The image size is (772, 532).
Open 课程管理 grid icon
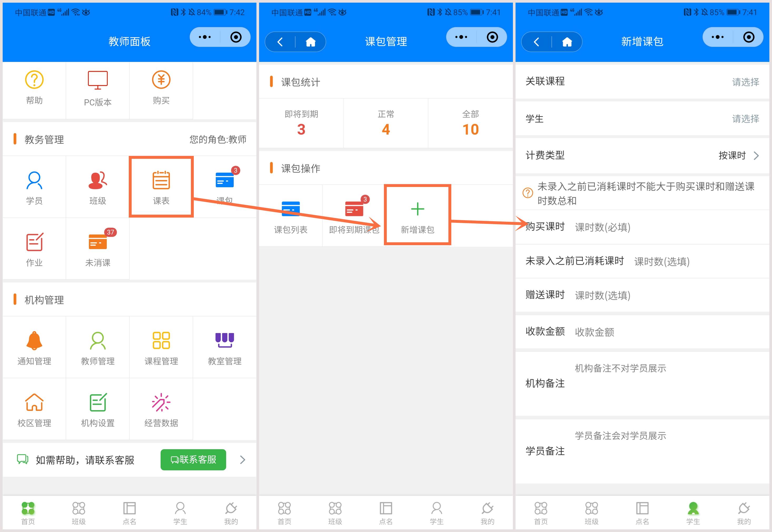pos(161,341)
